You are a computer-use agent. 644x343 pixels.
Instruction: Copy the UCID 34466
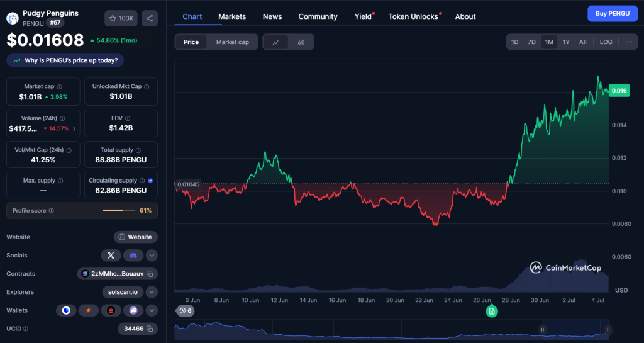[150, 329]
